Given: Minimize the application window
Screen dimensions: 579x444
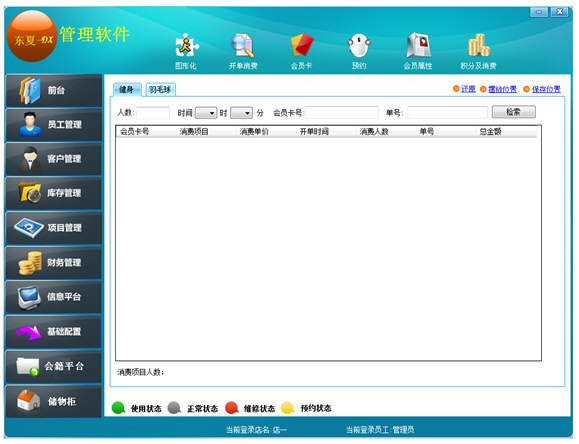Looking at the screenshot, I should click(539, 12).
